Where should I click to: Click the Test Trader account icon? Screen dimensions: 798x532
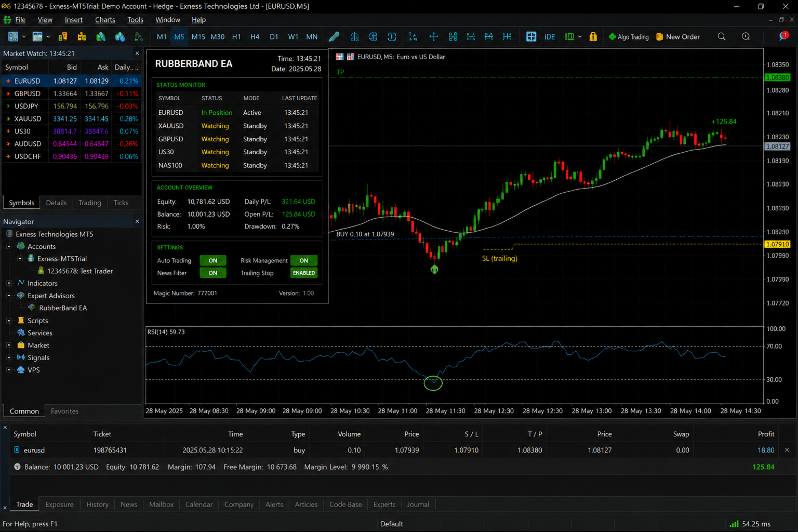pyautogui.click(x=41, y=271)
